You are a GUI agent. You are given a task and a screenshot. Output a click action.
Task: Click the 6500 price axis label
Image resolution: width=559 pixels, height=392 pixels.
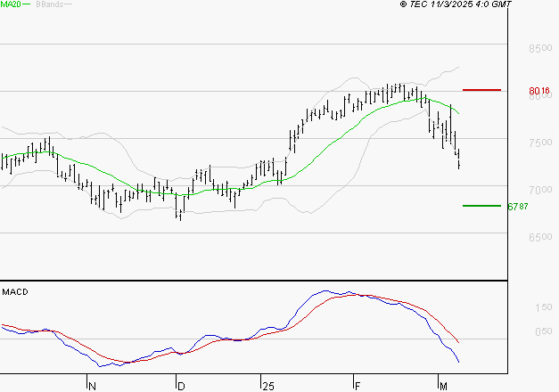[x=540, y=237]
